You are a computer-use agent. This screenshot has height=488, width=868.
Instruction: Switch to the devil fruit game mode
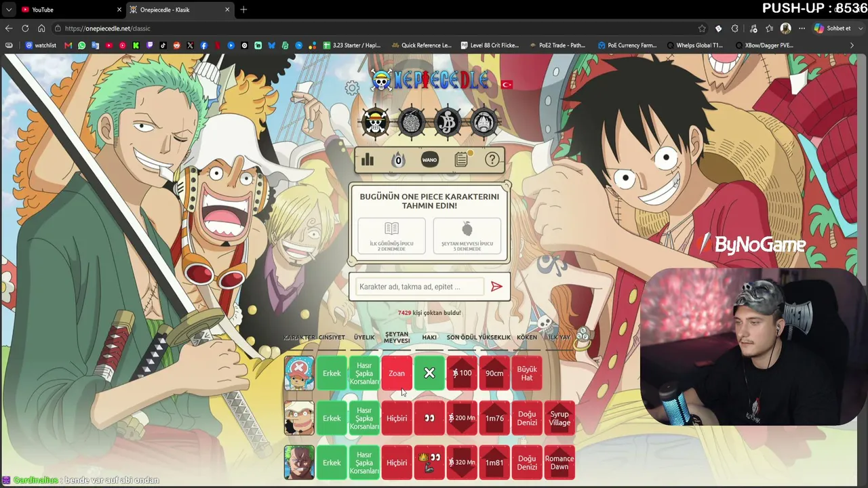click(x=412, y=123)
